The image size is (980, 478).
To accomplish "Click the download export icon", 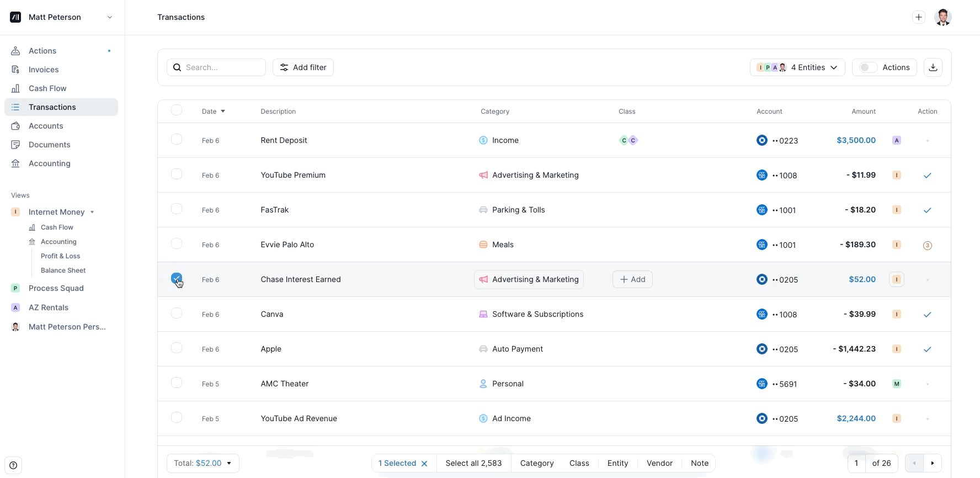I will pyautogui.click(x=933, y=67).
